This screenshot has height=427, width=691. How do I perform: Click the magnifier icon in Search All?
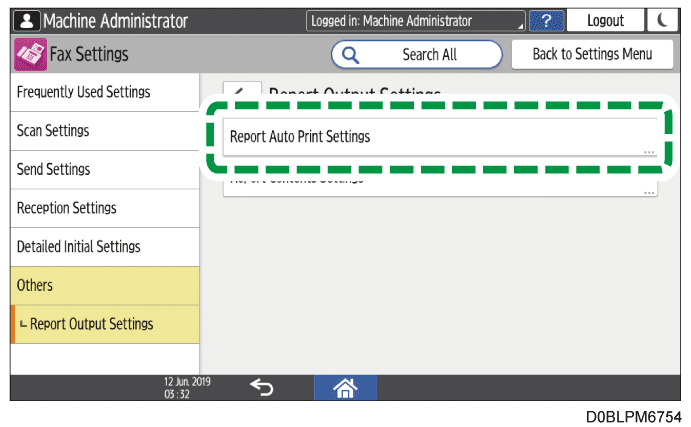click(x=352, y=54)
